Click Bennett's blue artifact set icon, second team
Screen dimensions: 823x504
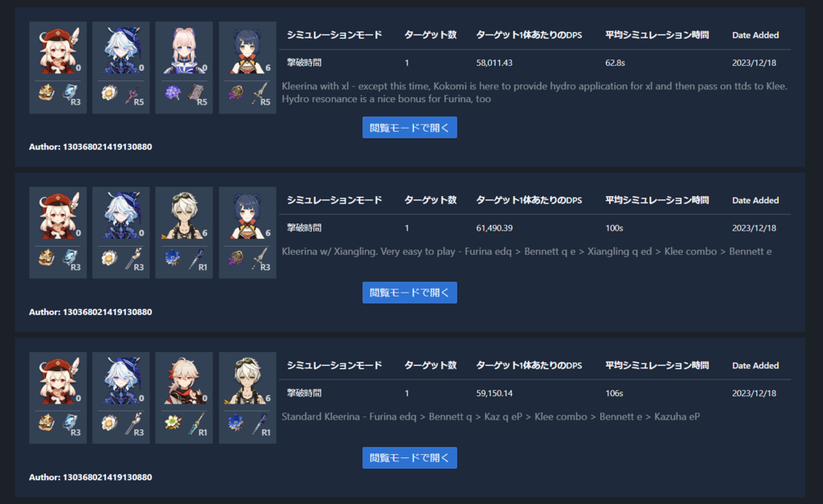coord(173,258)
